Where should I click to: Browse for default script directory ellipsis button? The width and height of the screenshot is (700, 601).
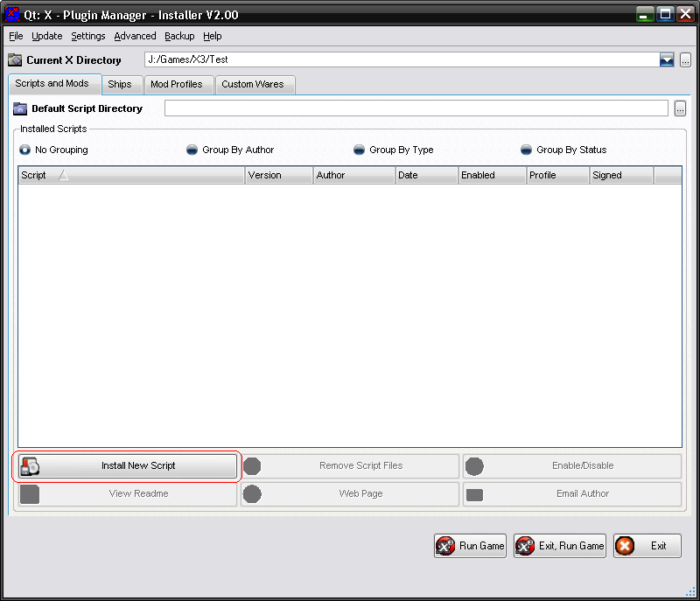pos(680,108)
